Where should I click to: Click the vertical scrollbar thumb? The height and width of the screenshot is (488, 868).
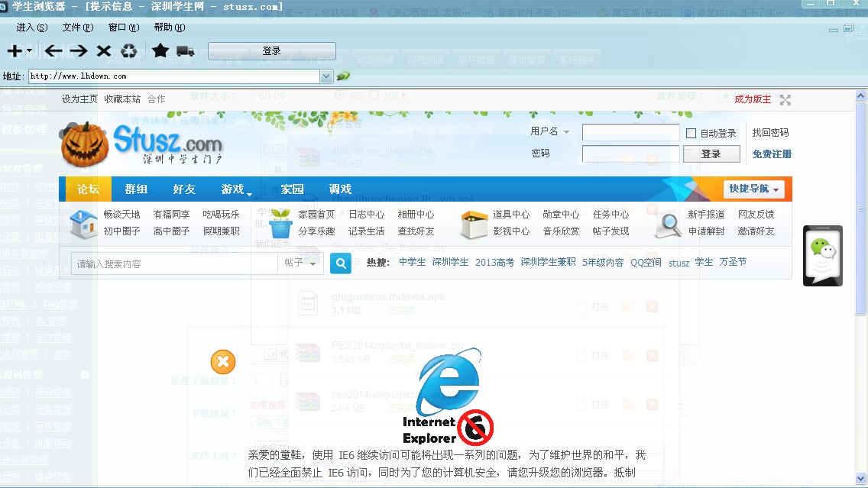[x=861, y=208]
